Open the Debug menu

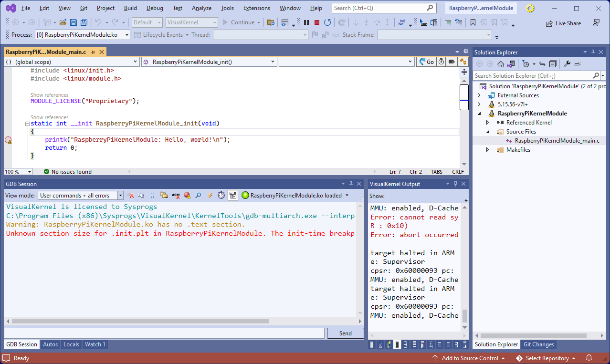pos(155,8)
